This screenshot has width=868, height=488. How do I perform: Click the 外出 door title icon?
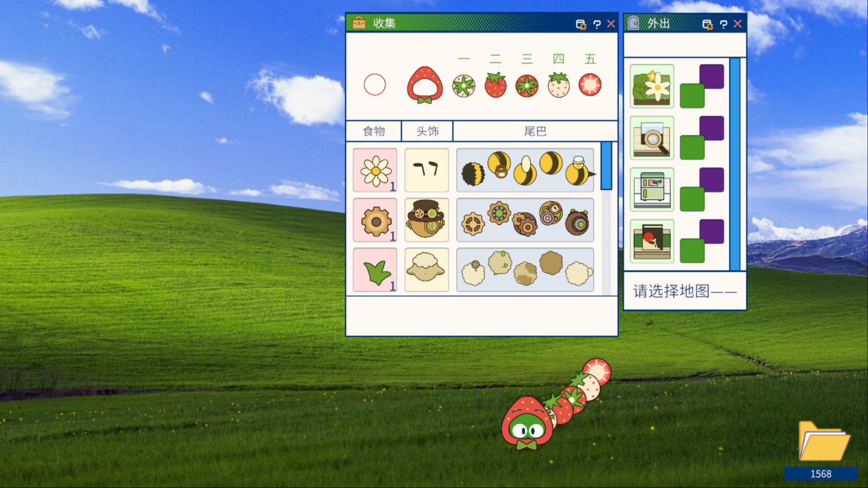(634, 23)
